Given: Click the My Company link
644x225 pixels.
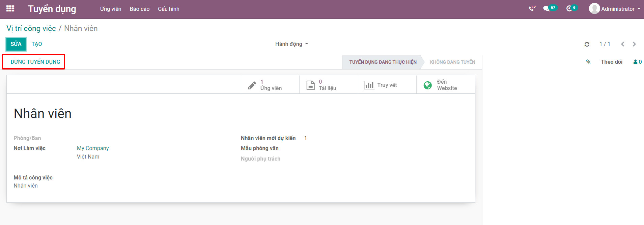Looking at the screenshot, I should click(93, 148).
